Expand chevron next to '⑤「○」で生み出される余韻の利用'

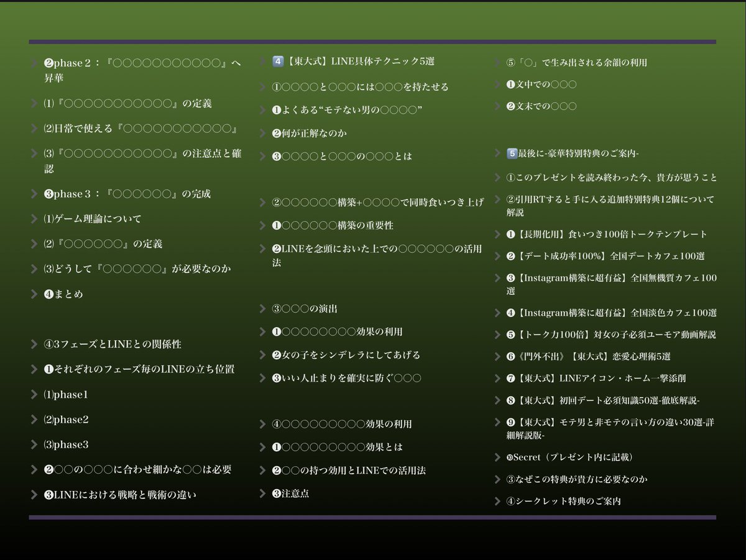tap(497, 63)
